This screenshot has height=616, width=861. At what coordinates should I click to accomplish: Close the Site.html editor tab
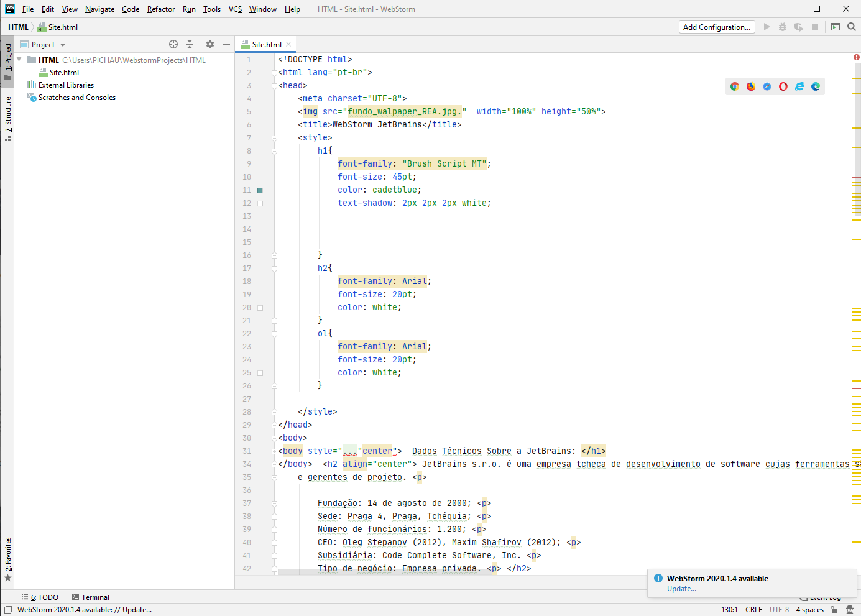point(288,44)
